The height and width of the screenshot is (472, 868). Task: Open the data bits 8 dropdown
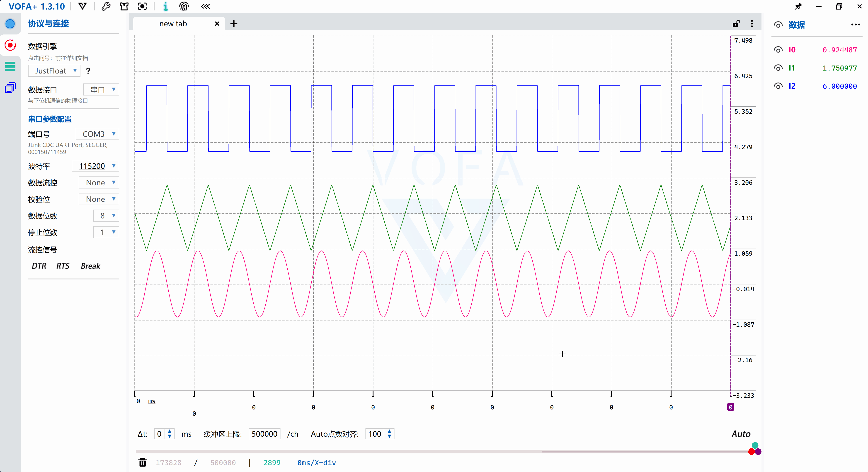click(x=106, y=215)
